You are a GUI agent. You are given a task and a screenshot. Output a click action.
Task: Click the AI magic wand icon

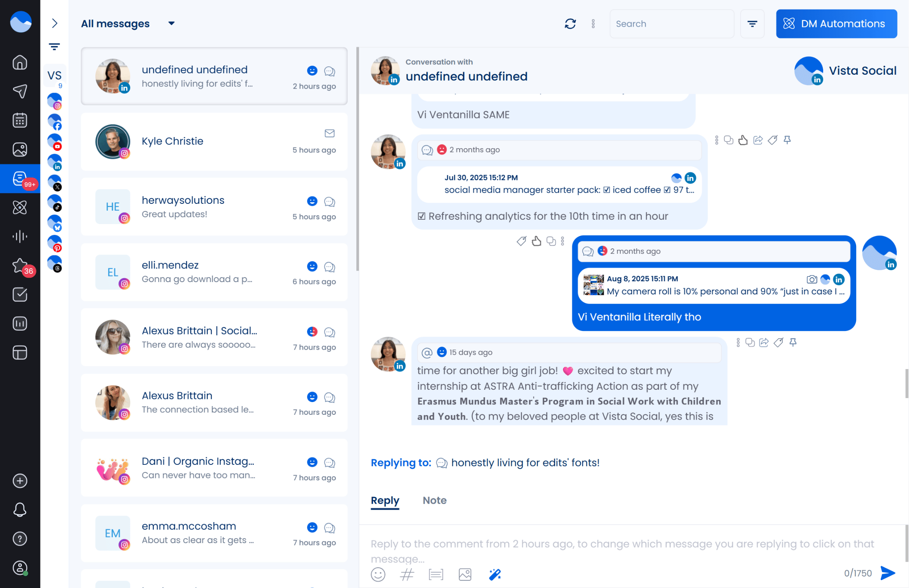(x=495, y=574)
